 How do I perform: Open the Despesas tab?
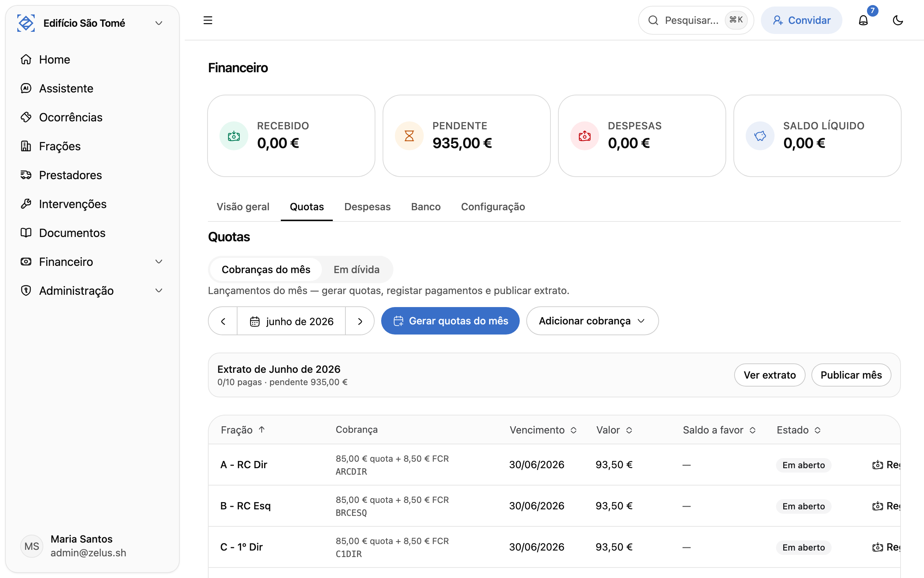tap(367, 207)
